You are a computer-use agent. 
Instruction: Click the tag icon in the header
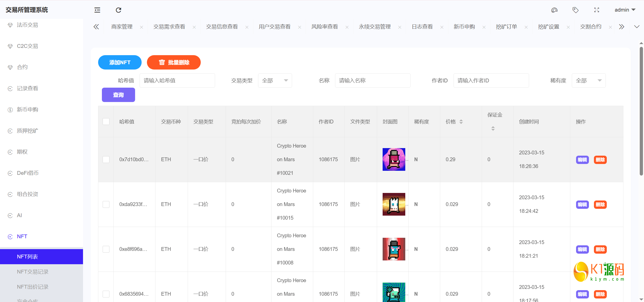click(x=576, y=10)
